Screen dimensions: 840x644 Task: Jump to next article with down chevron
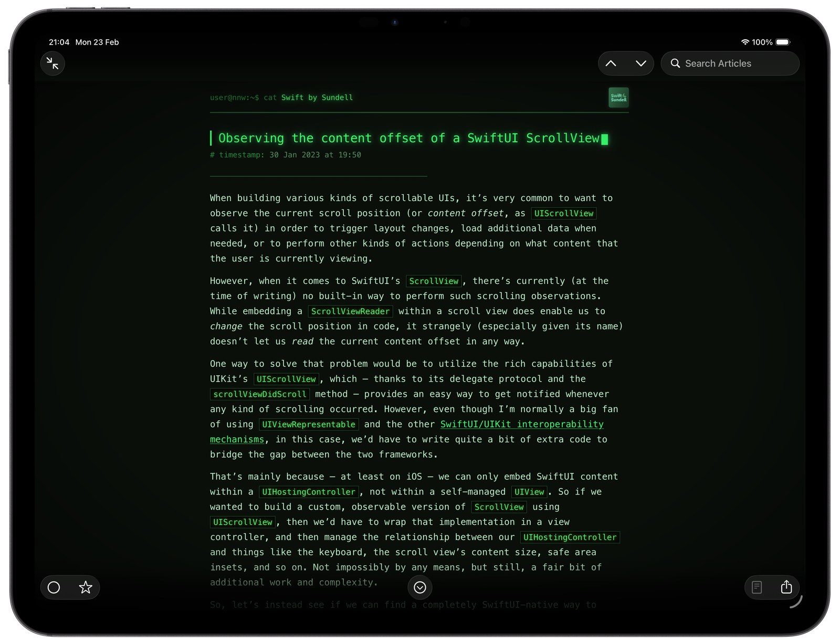[x=640, y=64]
